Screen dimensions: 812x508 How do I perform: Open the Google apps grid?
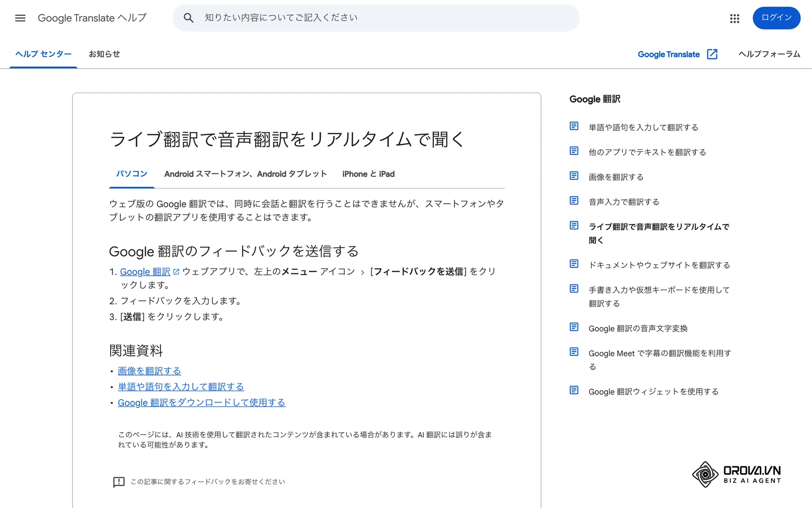[734, 19]
